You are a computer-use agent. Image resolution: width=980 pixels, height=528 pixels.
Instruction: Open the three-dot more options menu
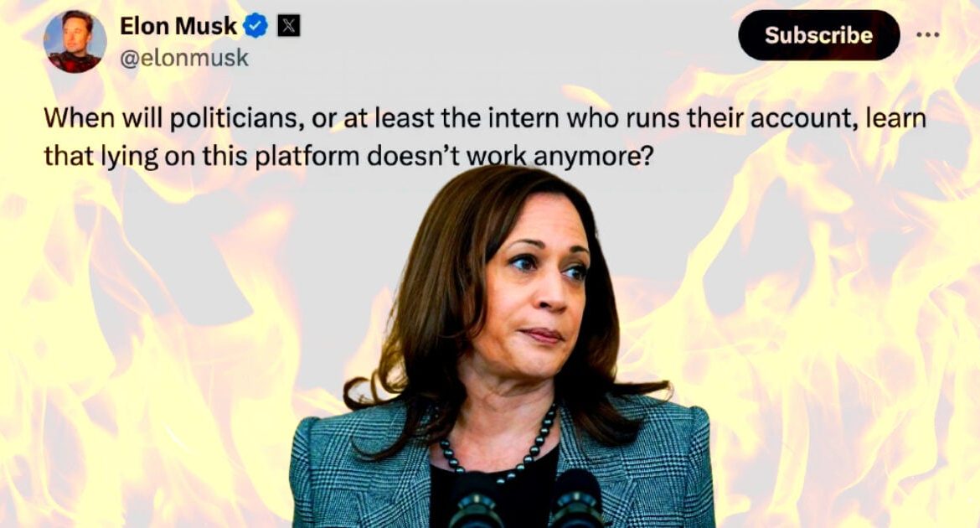(927, 35)
